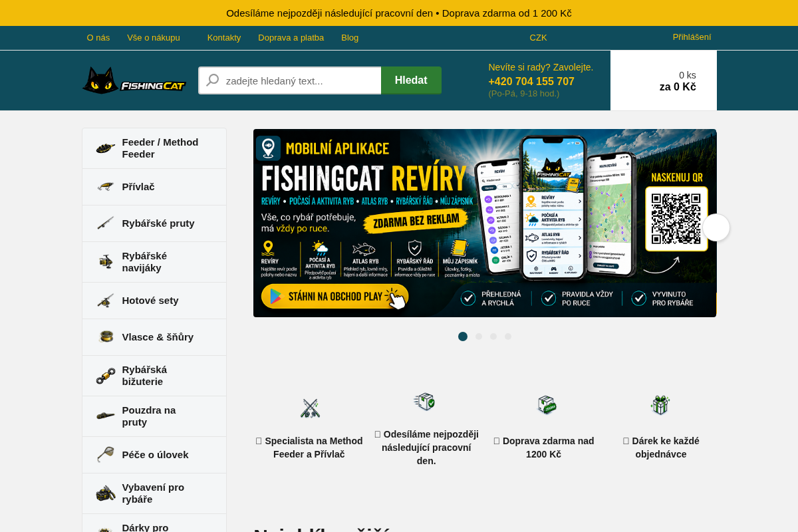Viewport: 798px width, 532px height.
Task: Open the Blog page
Action: coord(350,38)
